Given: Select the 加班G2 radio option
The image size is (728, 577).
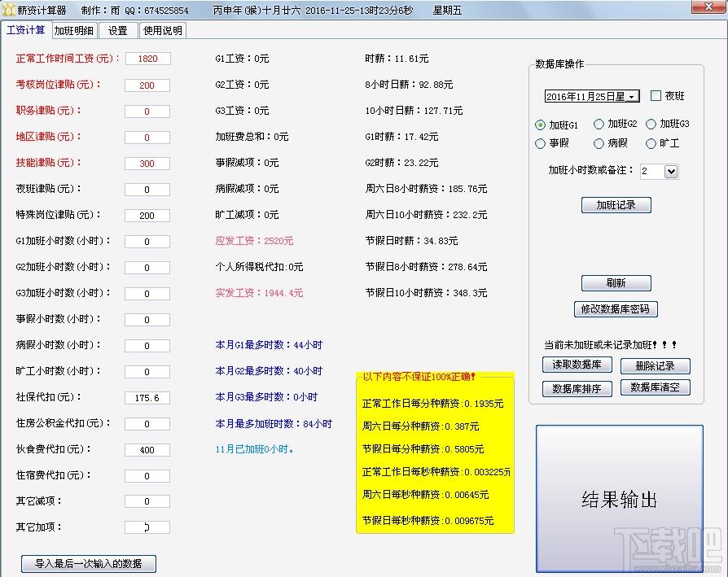Looking at the screenshot, I should (599, 124).
